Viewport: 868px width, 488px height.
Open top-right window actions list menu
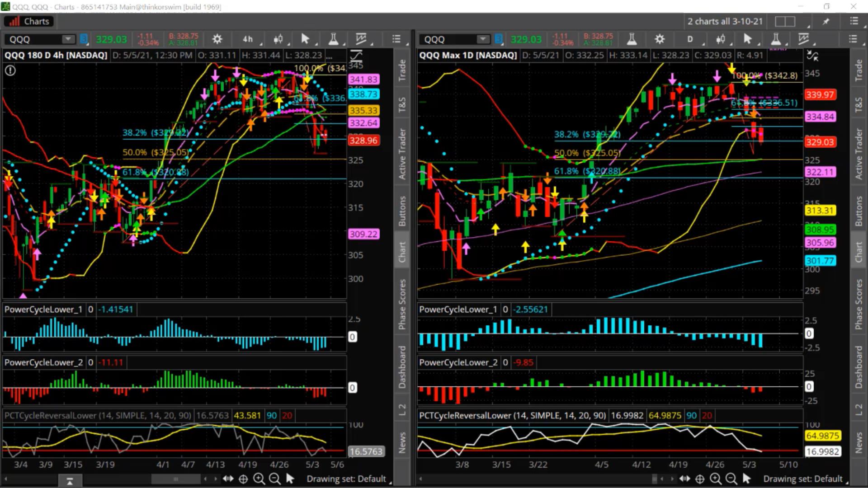854,21
